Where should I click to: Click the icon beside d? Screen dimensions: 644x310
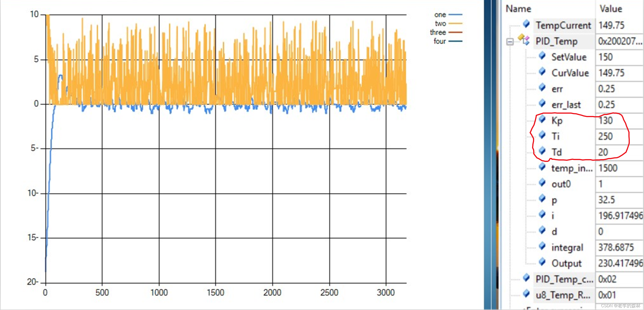pyautogui.click(x=542, y=230)
